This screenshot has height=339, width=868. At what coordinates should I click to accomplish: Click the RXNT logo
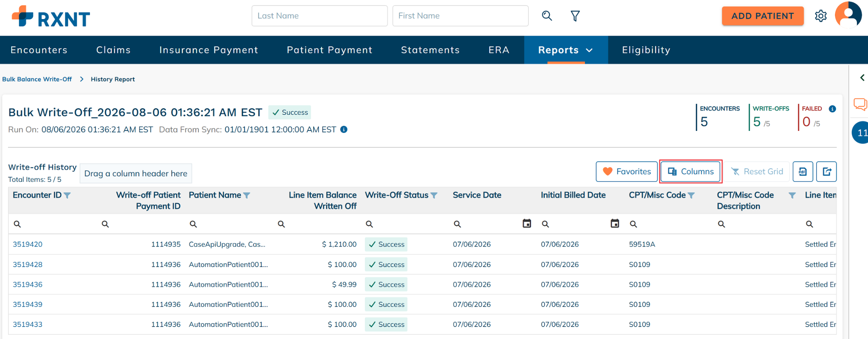click(51, 17)
